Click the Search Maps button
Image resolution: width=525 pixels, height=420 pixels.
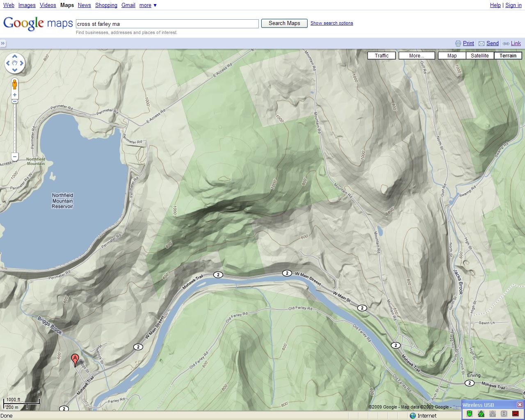click(284, 23)
